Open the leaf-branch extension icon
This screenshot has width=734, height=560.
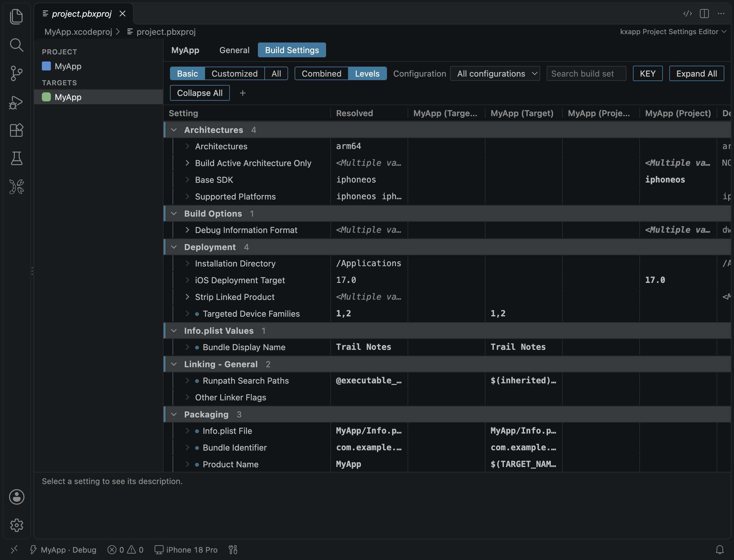pos(16,187)
